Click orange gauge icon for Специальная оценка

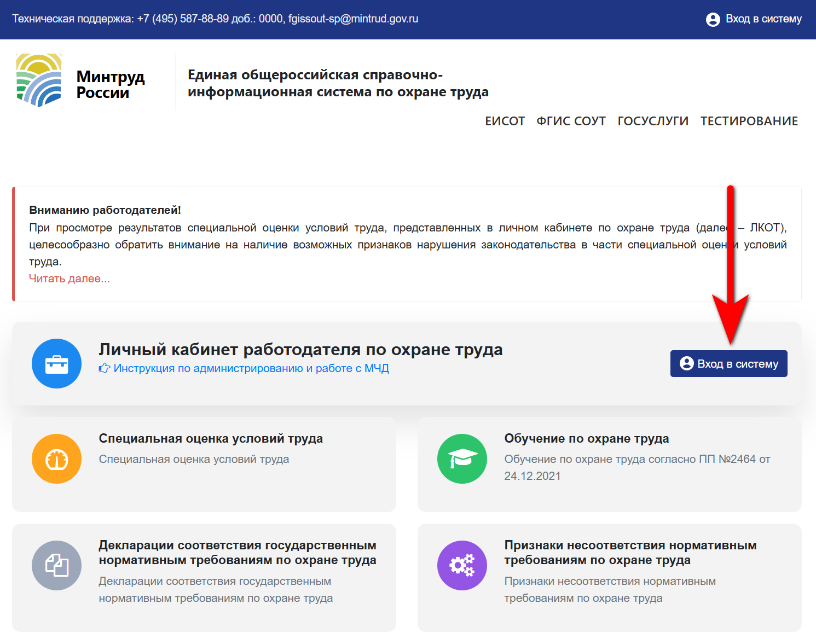pyautogui.click(x=56, y=459)
